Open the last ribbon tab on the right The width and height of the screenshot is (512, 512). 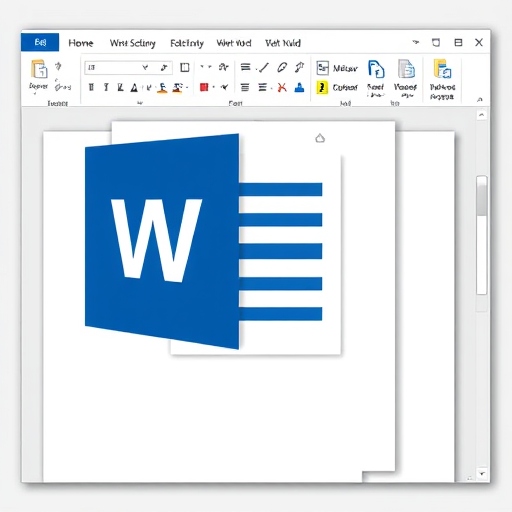pyautogui.click(x=283, y=43)
